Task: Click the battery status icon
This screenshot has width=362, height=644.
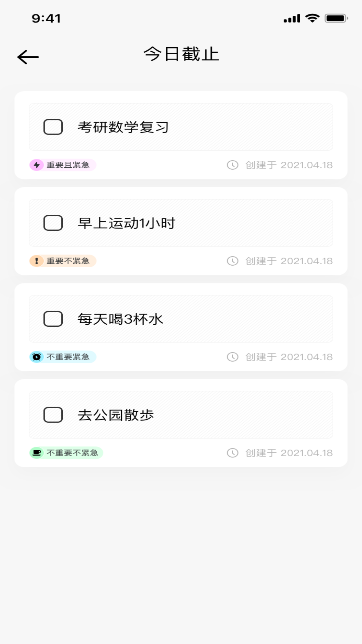Action: [x=336, y=18]
